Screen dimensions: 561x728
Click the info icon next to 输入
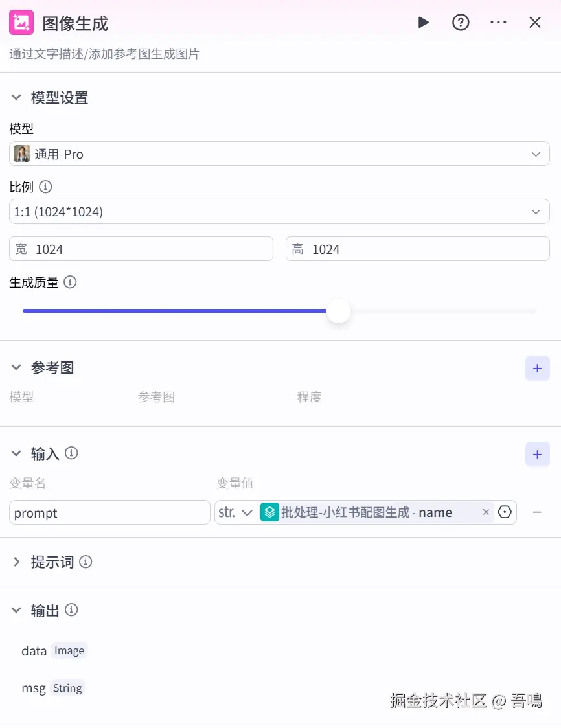coord(71,453)
